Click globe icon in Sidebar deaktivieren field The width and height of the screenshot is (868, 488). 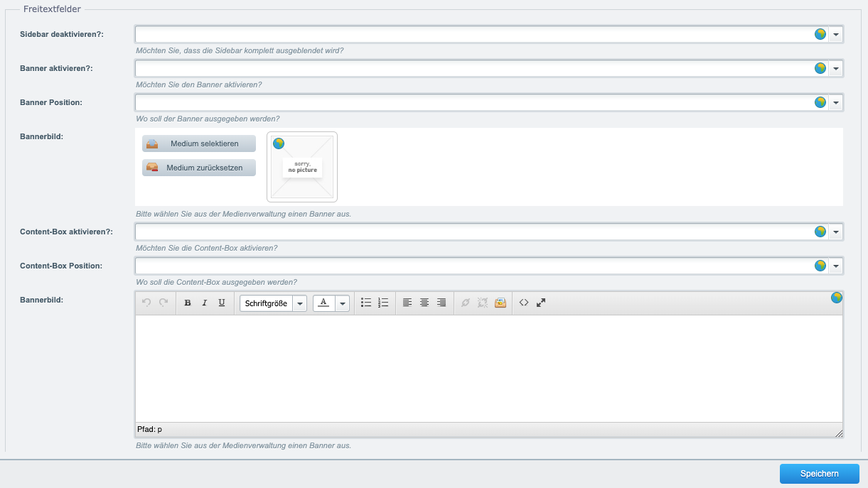[x=820, y=34]
